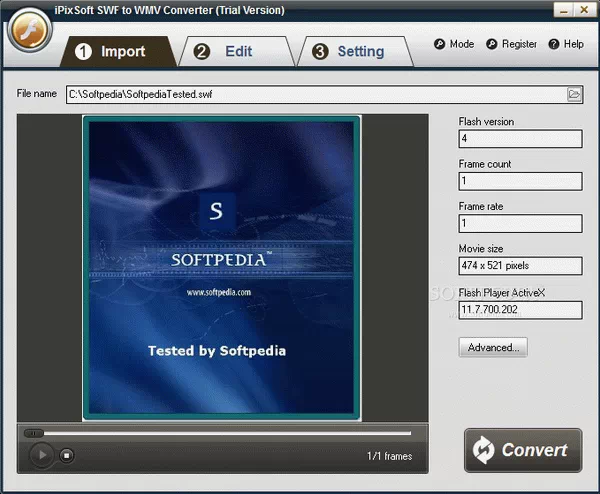This screenshot has height=494, width=600.
Task: Select the Frame count value box
Action: pyautogui.click(x=520, y=181)
